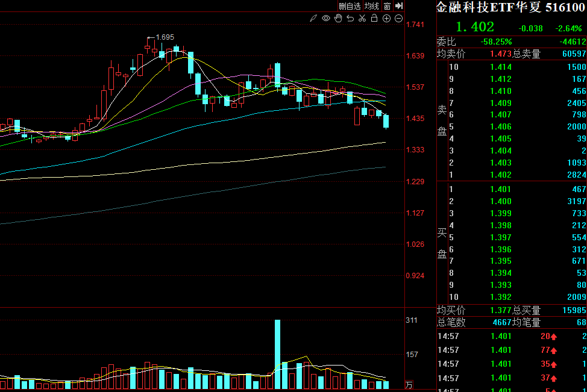The width and height of the screenshot is (587, 392).
Task: Click the ETF title 金融科技ETF华夏 516100
Action: [510, 7]
